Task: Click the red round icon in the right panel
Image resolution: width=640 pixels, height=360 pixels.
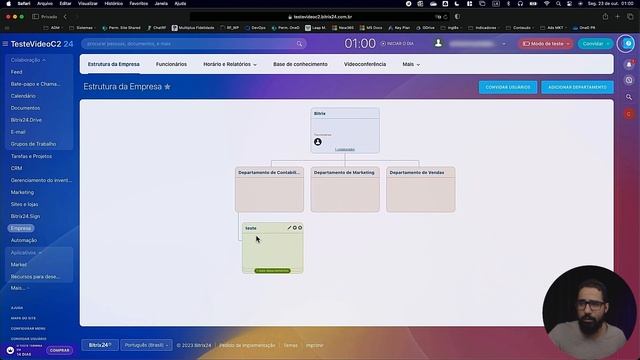Action: point(629,114)
